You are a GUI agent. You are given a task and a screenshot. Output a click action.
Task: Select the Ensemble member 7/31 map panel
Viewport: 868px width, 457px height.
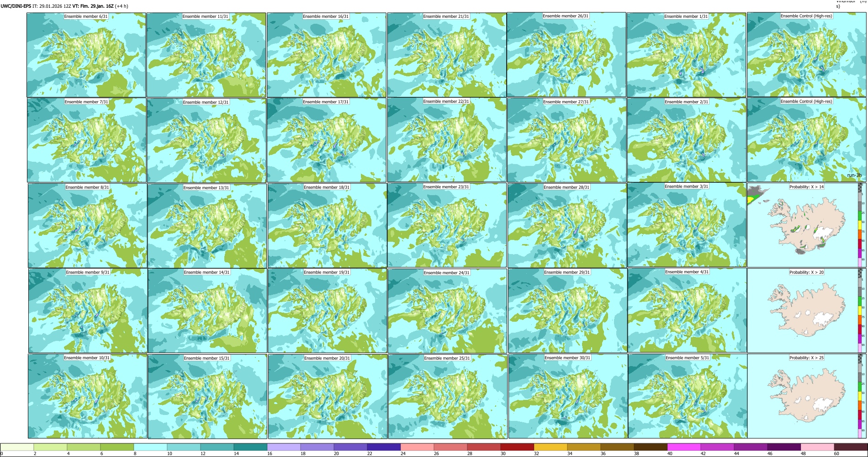tap(87, 140)
